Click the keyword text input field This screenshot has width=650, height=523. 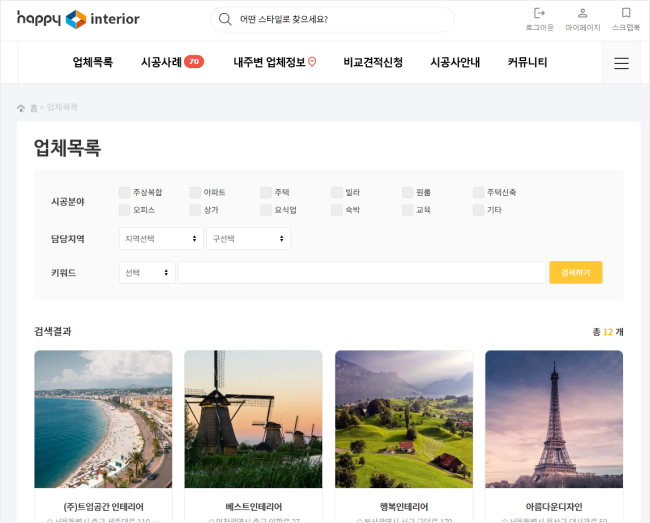coord(362,273)
